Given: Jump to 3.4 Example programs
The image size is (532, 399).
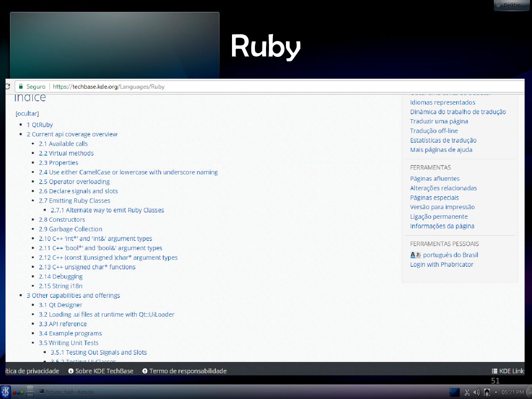Looking at the screenshot, I should [70, 334].
